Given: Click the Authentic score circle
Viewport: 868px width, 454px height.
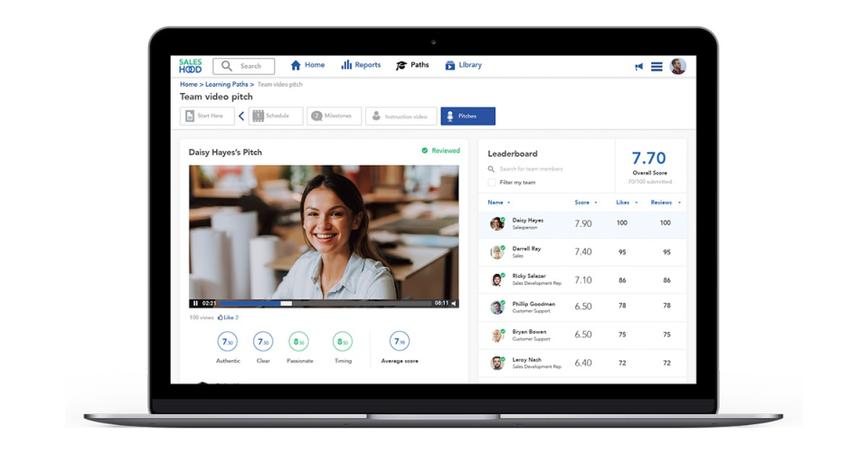Looking at the screenshot, I should 228,342.
